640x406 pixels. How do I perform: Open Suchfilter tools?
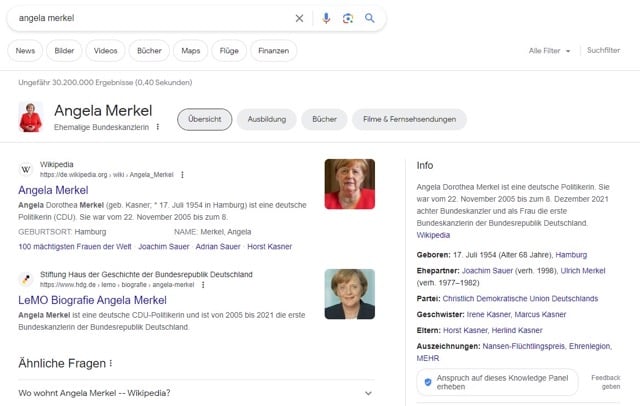click(603, 50)
